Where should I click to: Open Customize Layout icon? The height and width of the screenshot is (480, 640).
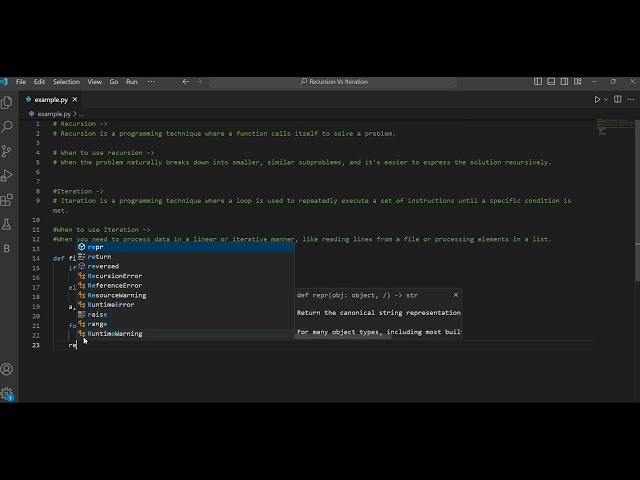click(578, 82)
